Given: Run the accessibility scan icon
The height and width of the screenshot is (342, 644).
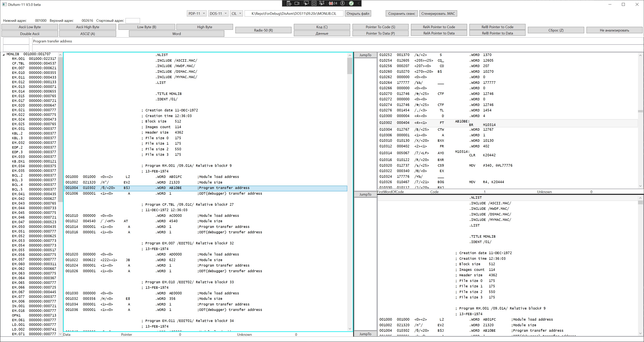Looking at the screenshot, I should [x=343, y=3].
